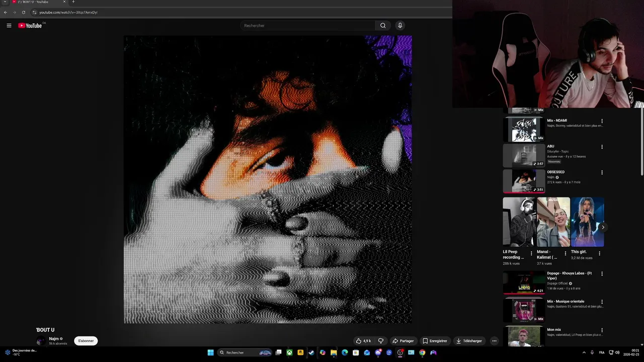644x362 pixels.
Task: Open options for Lil Peep recording short
Action: point(531,253)
